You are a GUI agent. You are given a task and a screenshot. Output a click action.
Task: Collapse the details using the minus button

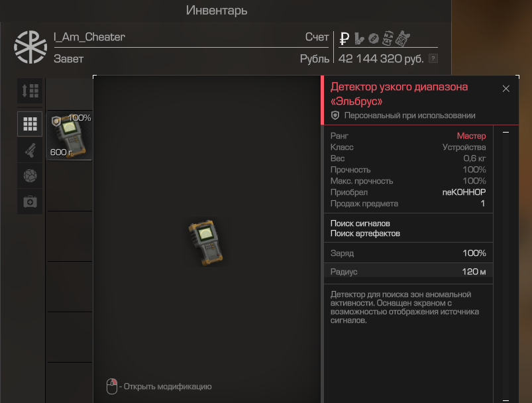[x=506, y=133]
